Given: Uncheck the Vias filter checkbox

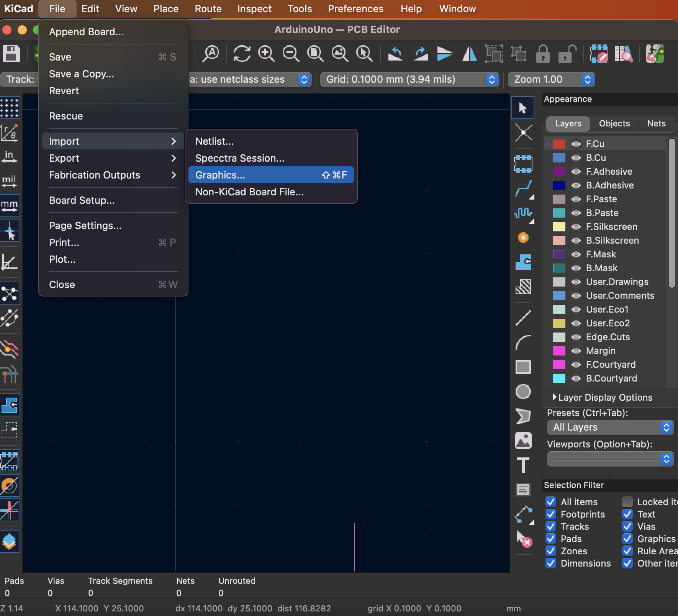Looking at the screenshot, I should (627, 526).
